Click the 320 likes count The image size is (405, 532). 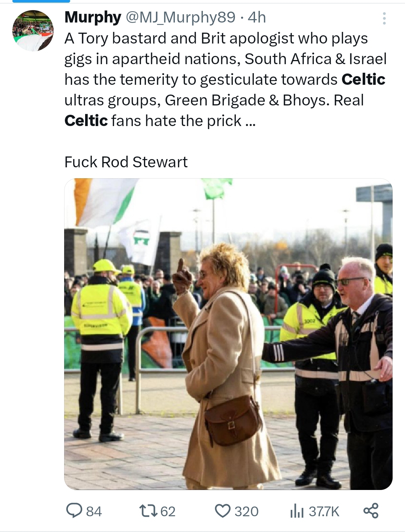(x=246, y=511)
